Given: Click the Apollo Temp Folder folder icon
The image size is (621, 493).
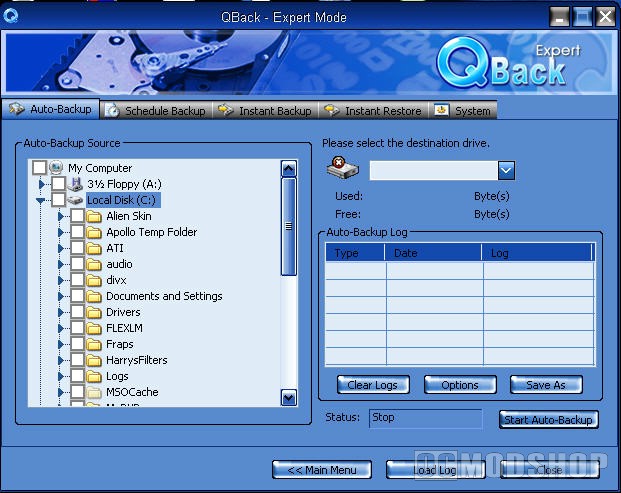Looking at the screenshot, I should 94,232.
